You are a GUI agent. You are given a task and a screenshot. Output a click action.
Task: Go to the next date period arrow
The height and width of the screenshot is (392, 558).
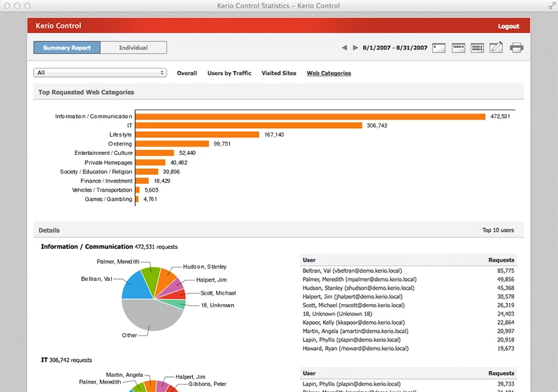(x=356, y=48)
